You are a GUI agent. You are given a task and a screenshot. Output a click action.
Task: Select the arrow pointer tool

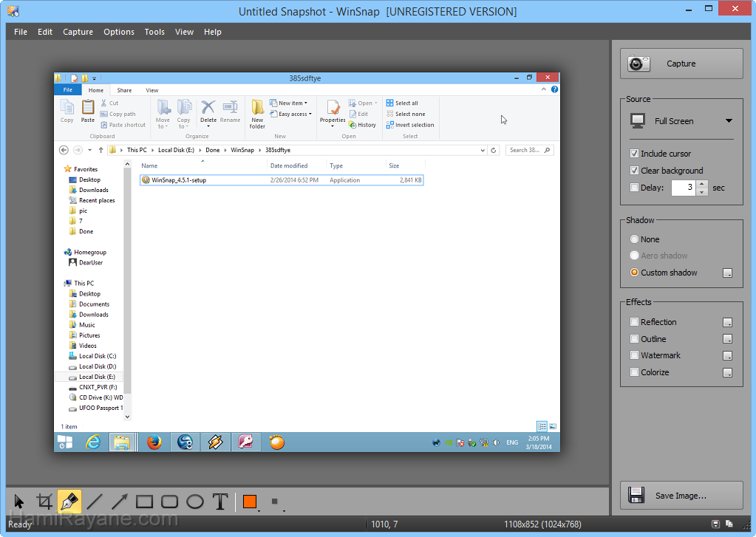(x=18, y=502)
